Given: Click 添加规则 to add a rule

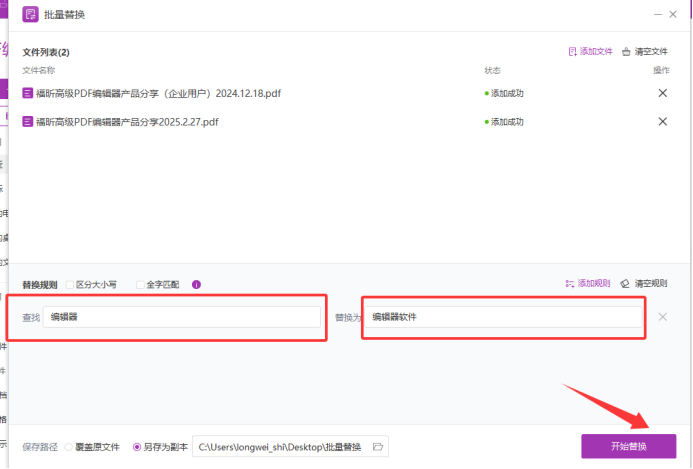Looking at the screenshot, I should [588, 283].
